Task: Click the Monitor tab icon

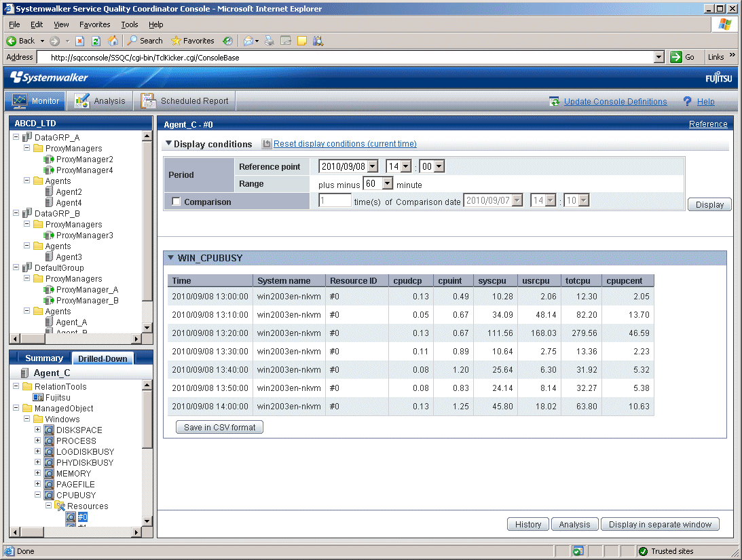Action: 20,101
